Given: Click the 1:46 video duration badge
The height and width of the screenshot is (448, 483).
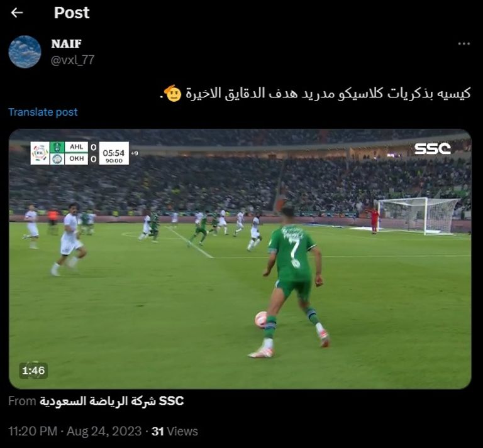Looking at the screenshot, I should (x=33, y=371).
